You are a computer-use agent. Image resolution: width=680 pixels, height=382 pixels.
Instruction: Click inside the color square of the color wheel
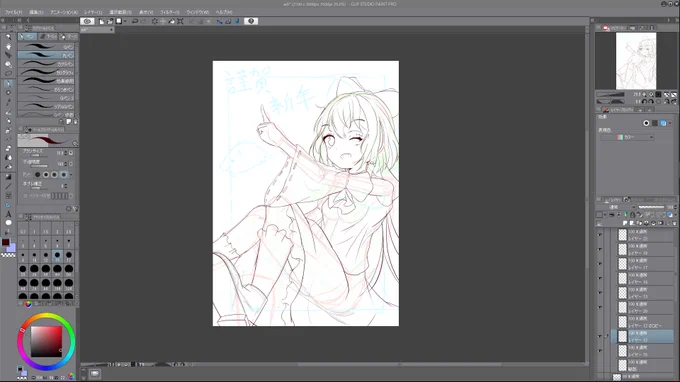coord(46,342)
